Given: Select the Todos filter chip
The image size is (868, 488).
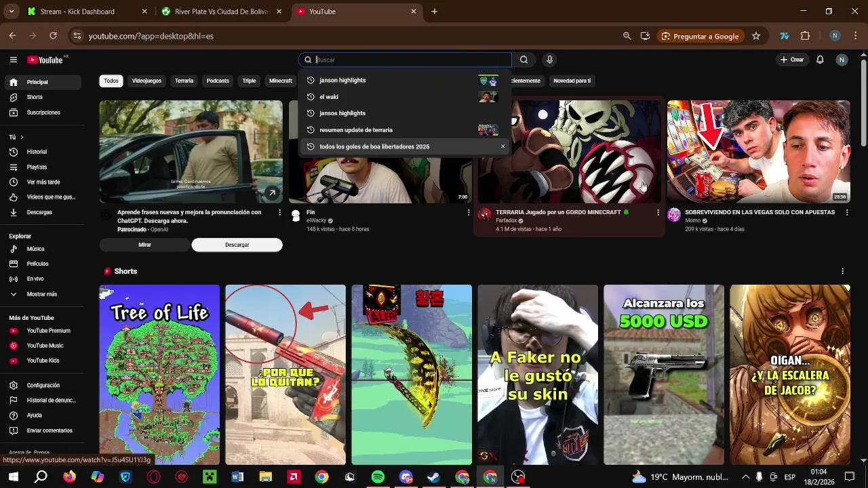Looking at the screenshot, I should [111, 81].
